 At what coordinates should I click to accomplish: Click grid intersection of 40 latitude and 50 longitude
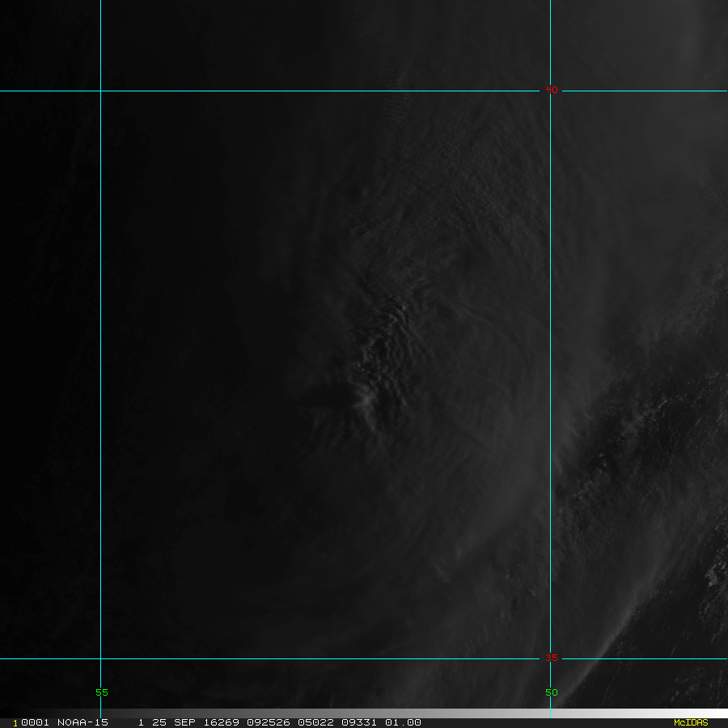pyautogui.click(x=550, y=91)
